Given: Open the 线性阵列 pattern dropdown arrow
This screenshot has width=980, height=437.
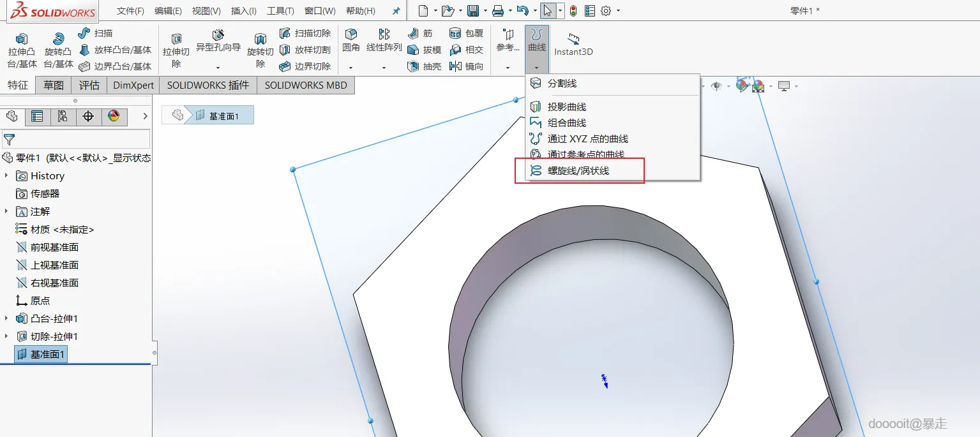Looking at the screenshot, I should pyautogui.click(x=384, y=68).
